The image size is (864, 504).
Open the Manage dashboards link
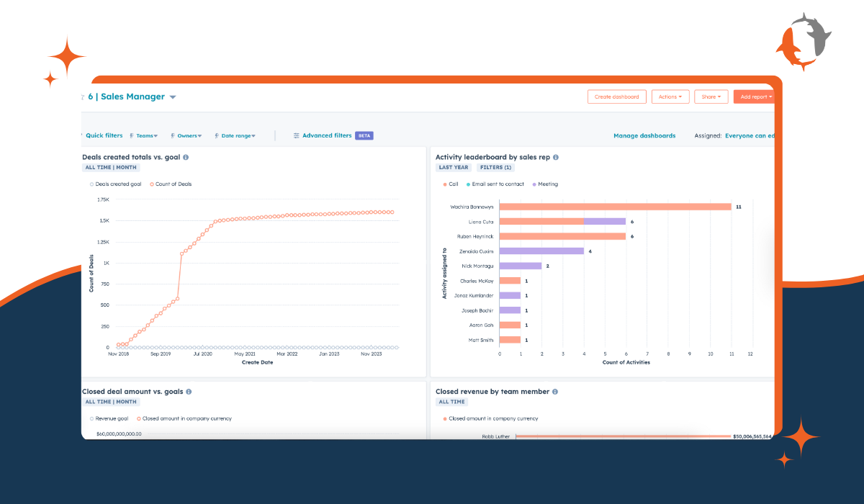tap(644, 135)
